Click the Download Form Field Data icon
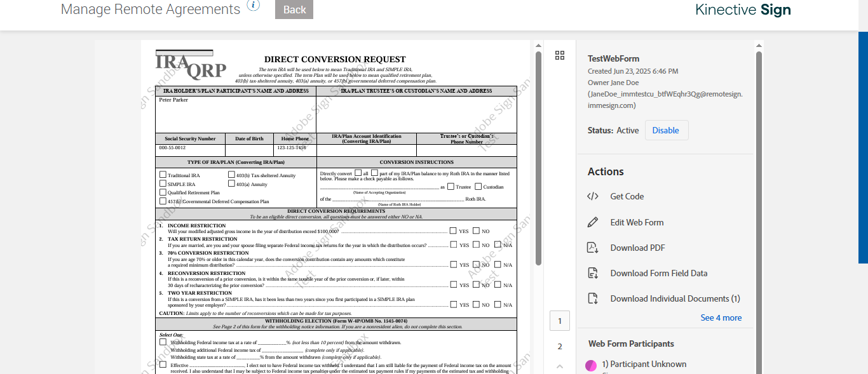This screenshot has height=374, width=868. (x=593, y=273)
